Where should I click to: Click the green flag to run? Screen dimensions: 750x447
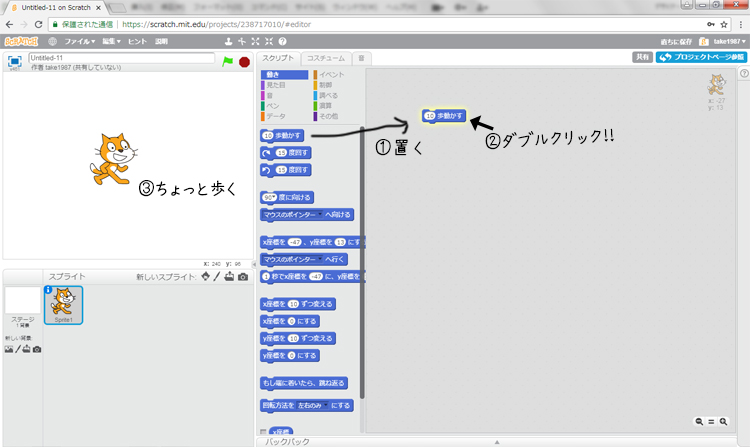[227, 61]
